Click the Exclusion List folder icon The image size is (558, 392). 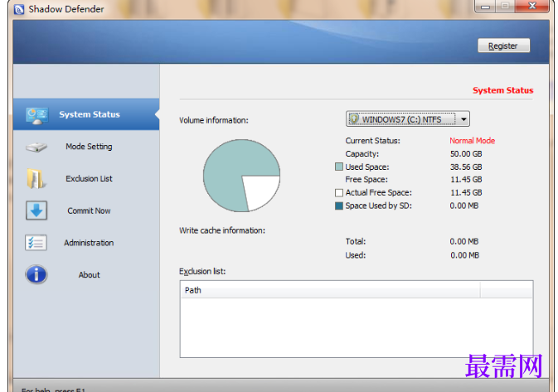click(36, 178)
